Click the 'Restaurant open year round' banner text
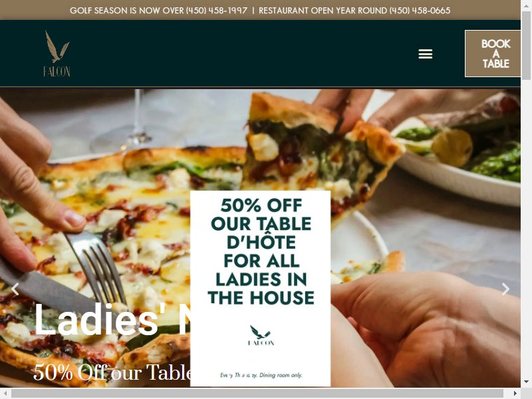The height and width of the screenshot is (399, 532). pos(323,11)
